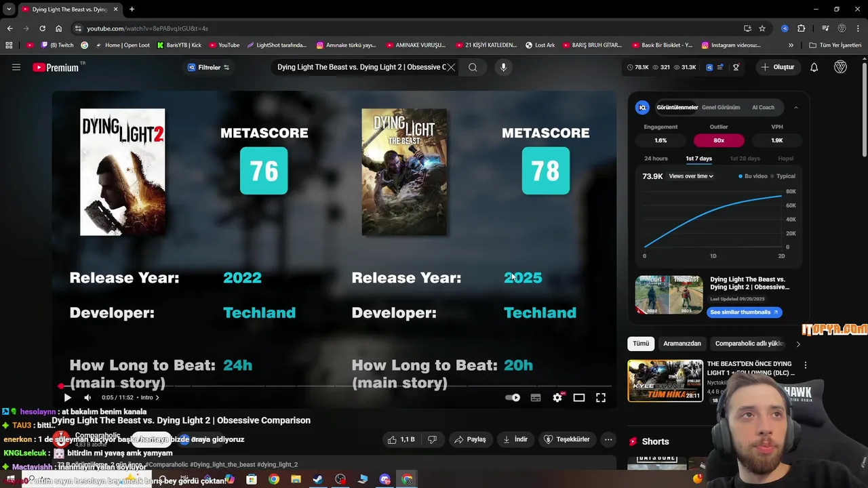Open the (8) Twitch bookmark

coord(56,45)
